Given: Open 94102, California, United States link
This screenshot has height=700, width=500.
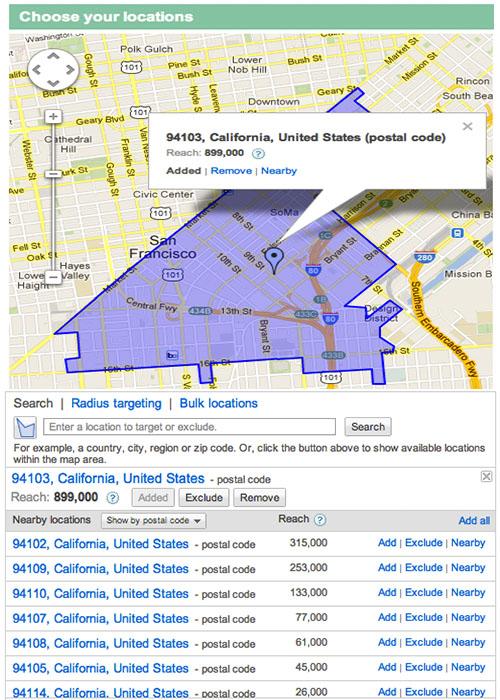Looking at the screenshot, I should point(100,544).
